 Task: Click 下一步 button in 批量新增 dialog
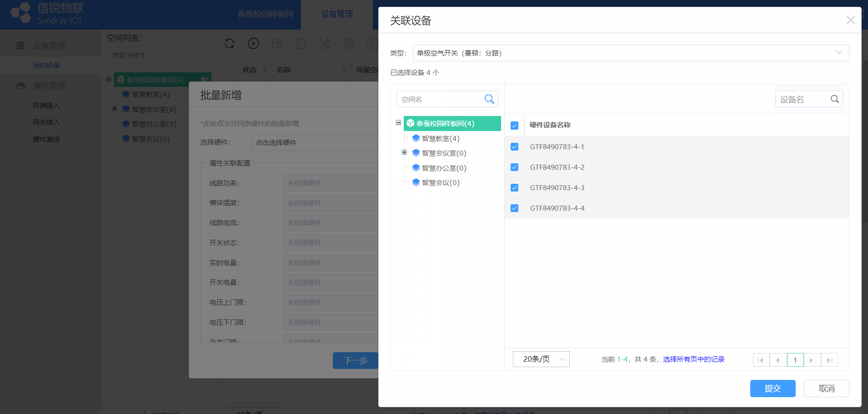(x=356, y=360)
